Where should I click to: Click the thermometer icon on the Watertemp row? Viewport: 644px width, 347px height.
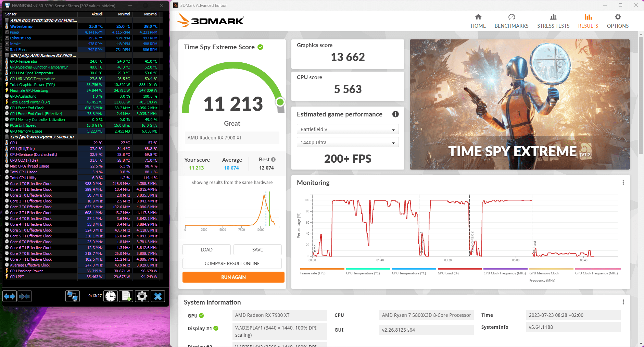point(7,26)
